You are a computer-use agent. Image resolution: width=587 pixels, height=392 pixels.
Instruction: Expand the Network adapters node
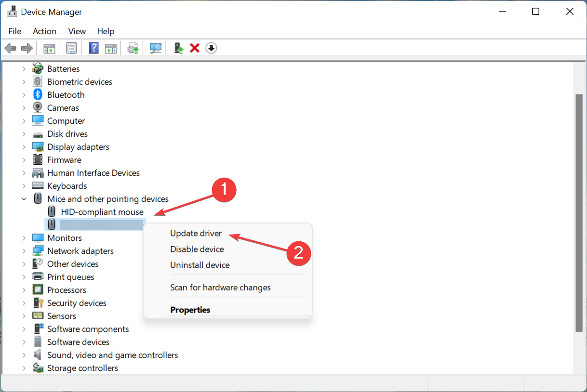click(x=24, y=251)
